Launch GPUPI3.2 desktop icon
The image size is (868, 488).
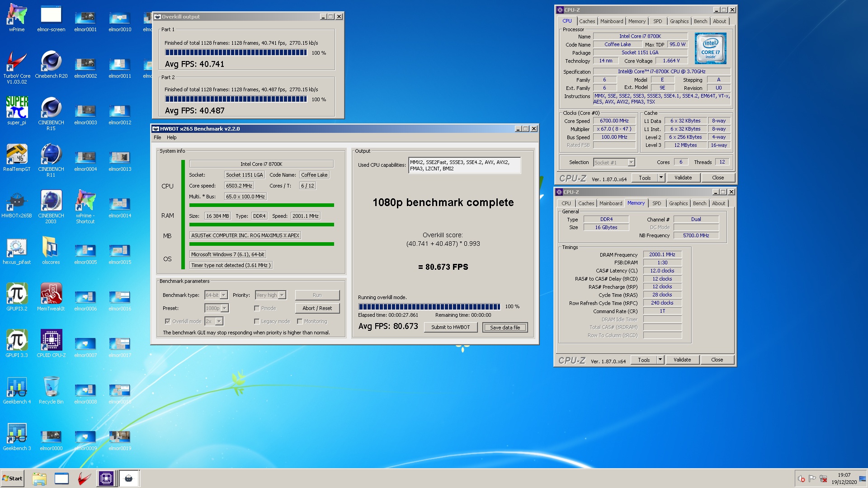[17, 297]
